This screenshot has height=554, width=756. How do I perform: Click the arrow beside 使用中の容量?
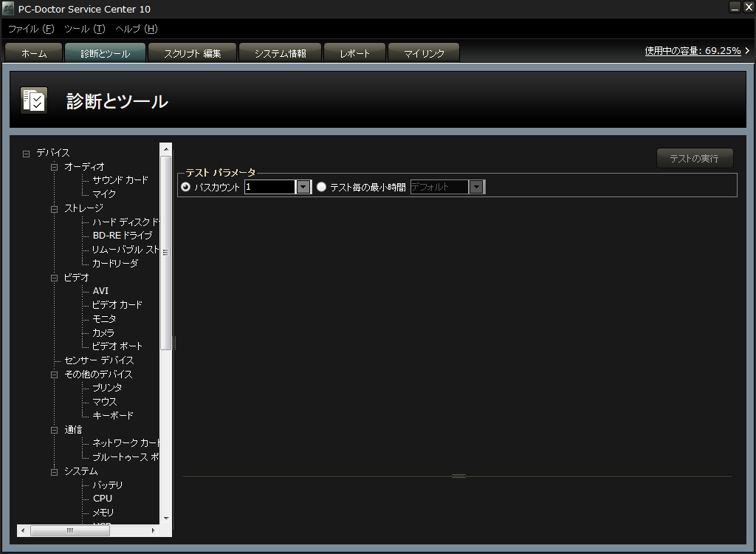click(x=747, y=50)
